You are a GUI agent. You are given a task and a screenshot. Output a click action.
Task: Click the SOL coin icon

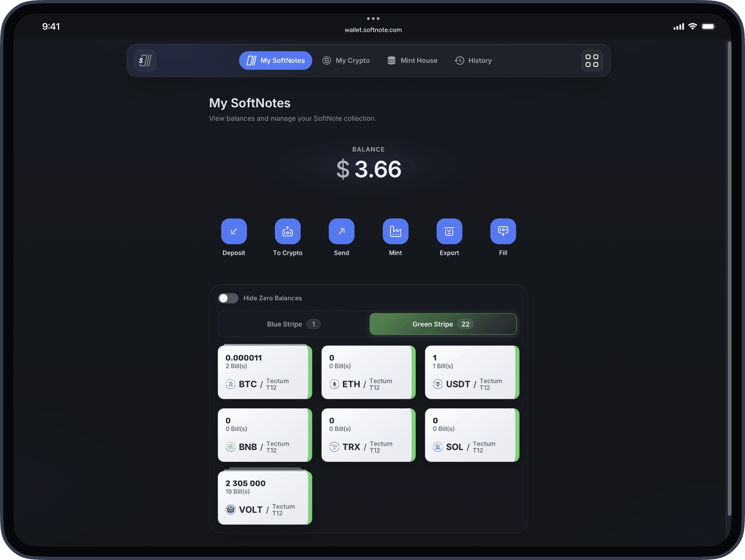(x=438, y=447)
